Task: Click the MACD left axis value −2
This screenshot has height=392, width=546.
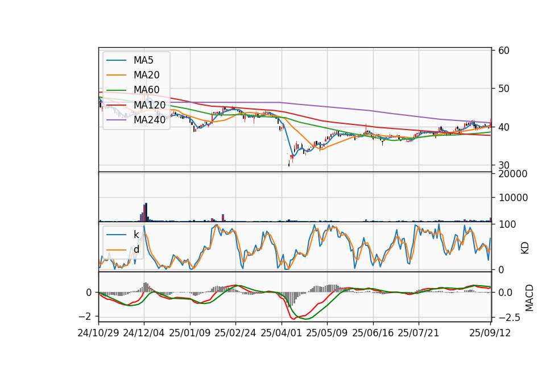Action: pos(85,316)
